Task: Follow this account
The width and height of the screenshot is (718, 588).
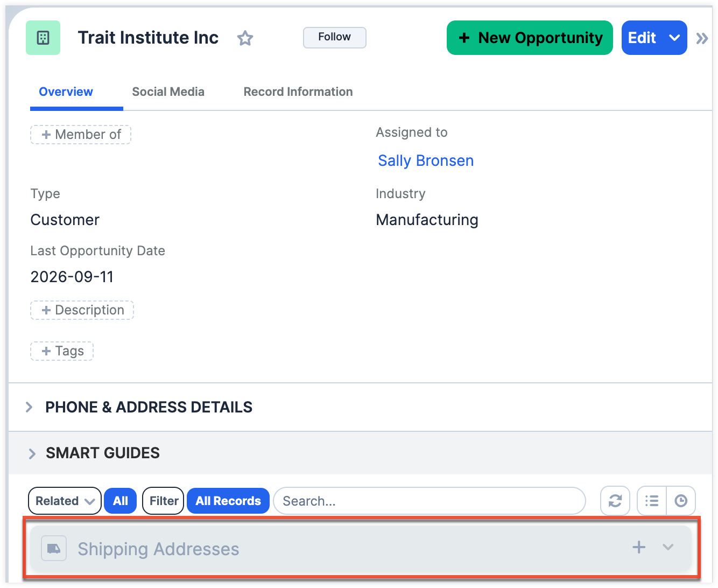Action: tap(335, 37)
